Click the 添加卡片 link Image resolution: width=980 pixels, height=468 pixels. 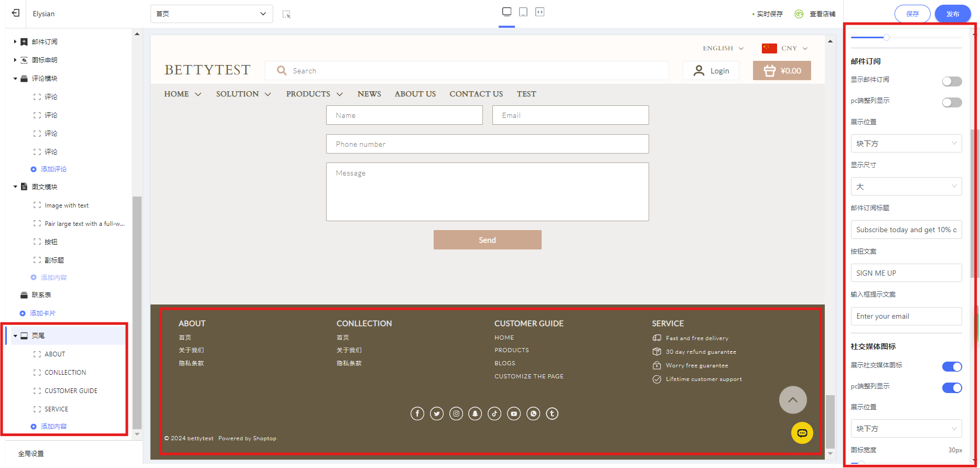(42, 313)
